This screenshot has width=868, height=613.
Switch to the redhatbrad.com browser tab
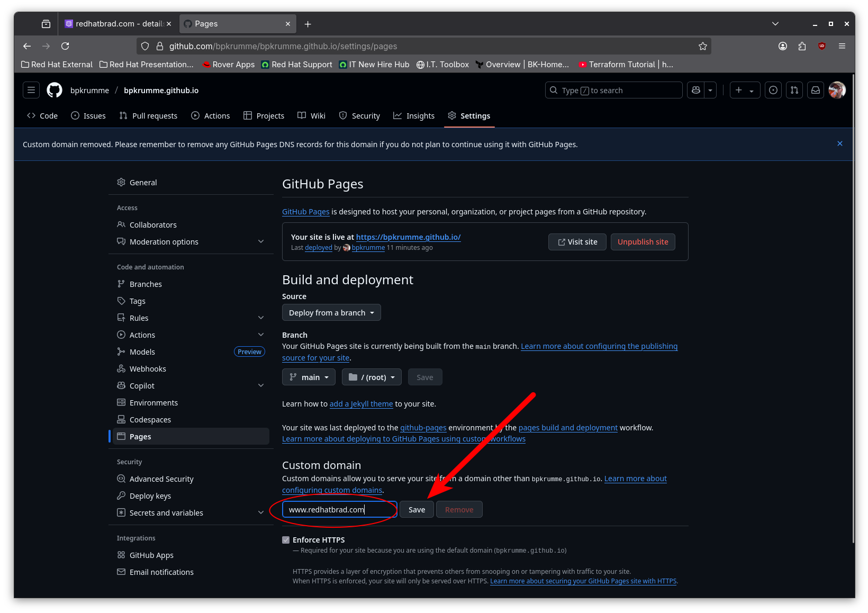(x=118, y=24)
